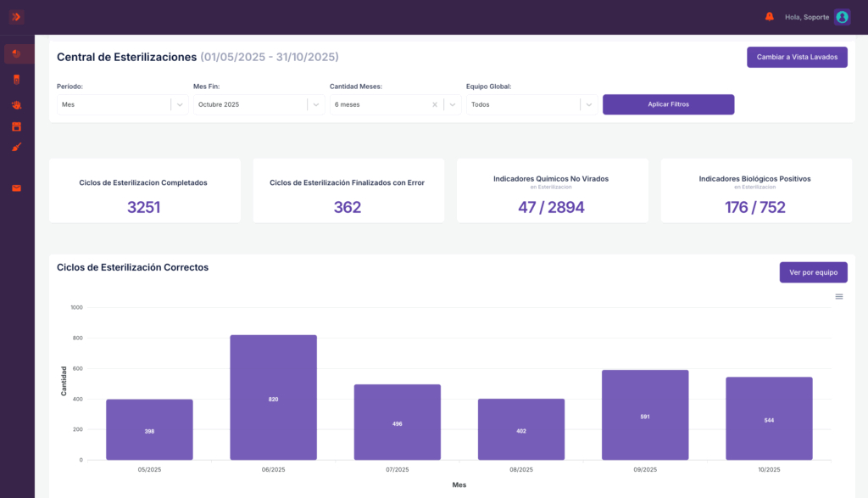Click the hand wash sidebar icon
Image resolution: width=868 pixels, height=498 pixels.
(17, 104)
